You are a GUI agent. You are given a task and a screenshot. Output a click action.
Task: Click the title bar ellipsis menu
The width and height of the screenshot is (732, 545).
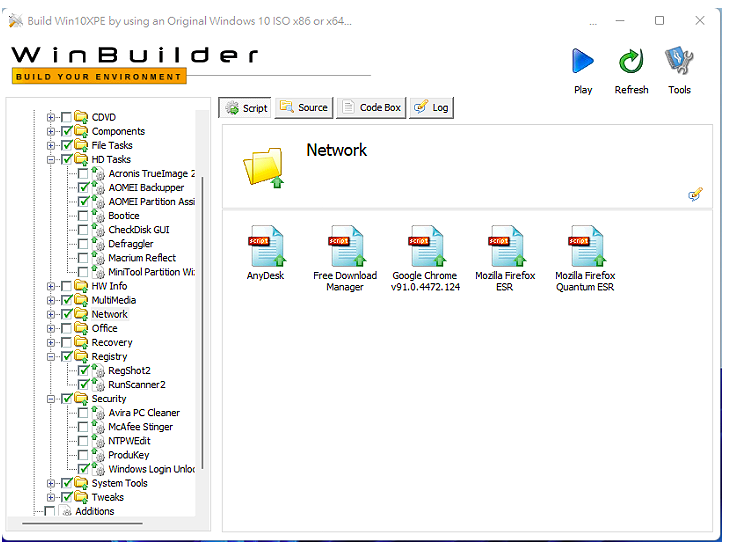coord(593,22)
